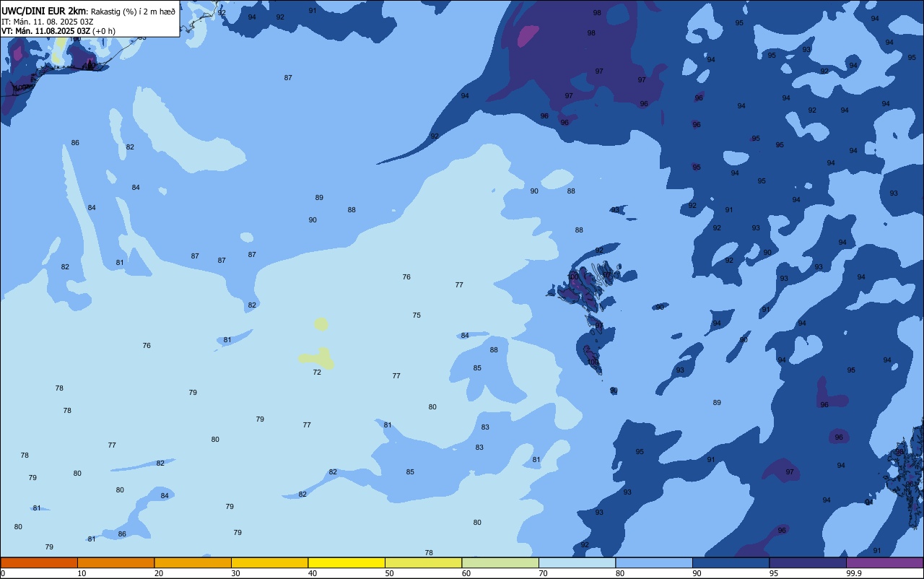Click the 40–50 bright yellow legend swatch
This screenshot has width=924, height=579.
tap(346, 562)
